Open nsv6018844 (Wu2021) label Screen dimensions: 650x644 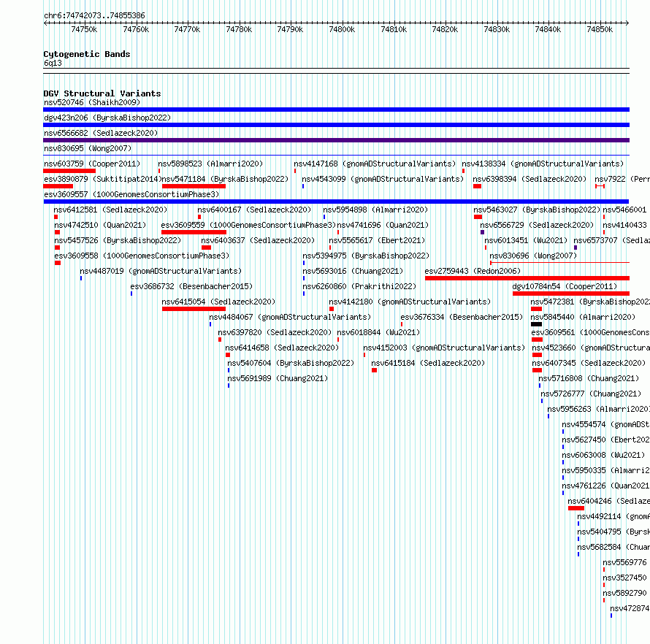coord(378,332)
